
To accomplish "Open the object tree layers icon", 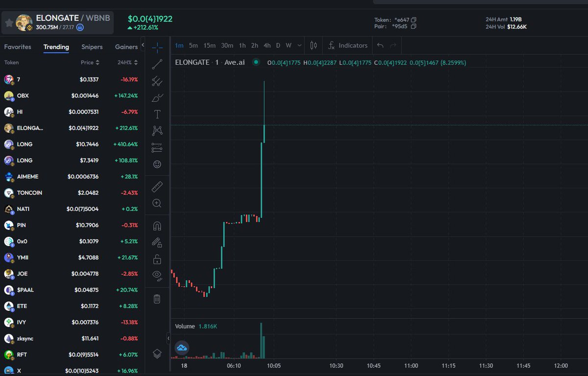I will tap(157, 353).
